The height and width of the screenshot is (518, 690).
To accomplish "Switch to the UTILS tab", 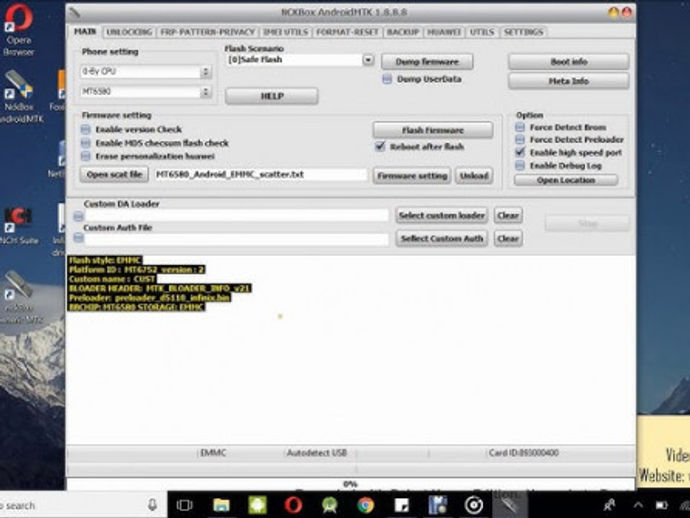I will 482,32.
